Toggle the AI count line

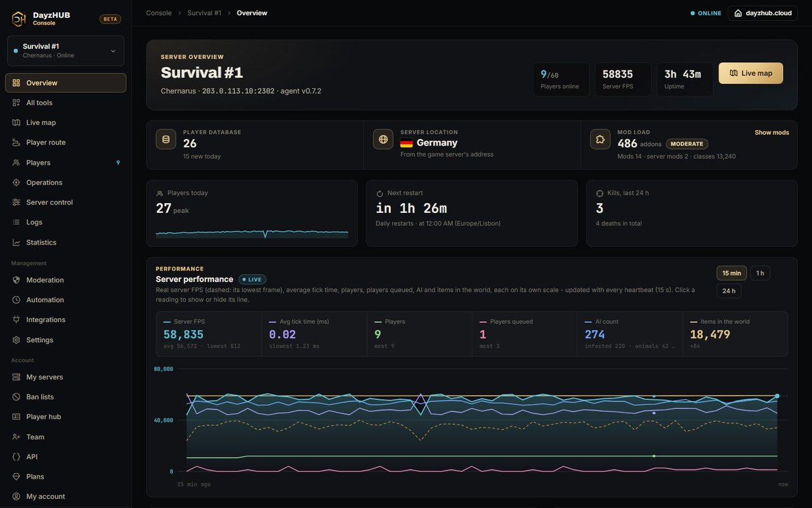(630, 334)
